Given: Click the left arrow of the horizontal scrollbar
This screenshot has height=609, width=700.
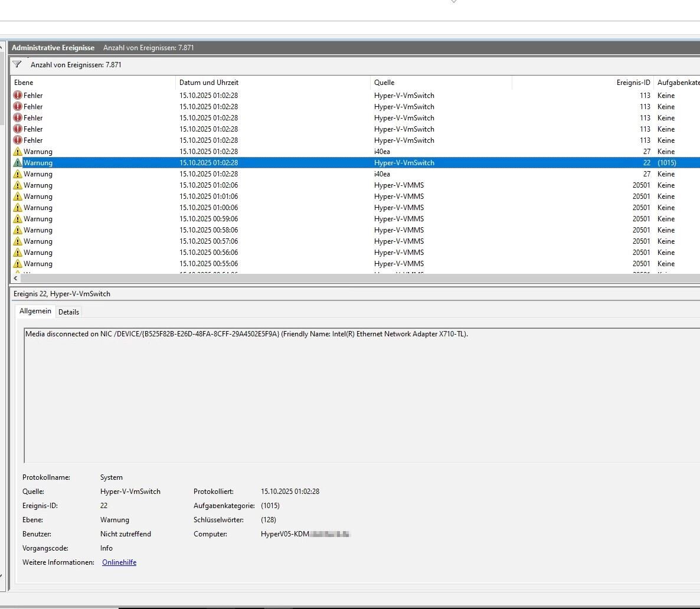Looking at the screenshot, I should (x=15, y=278).
